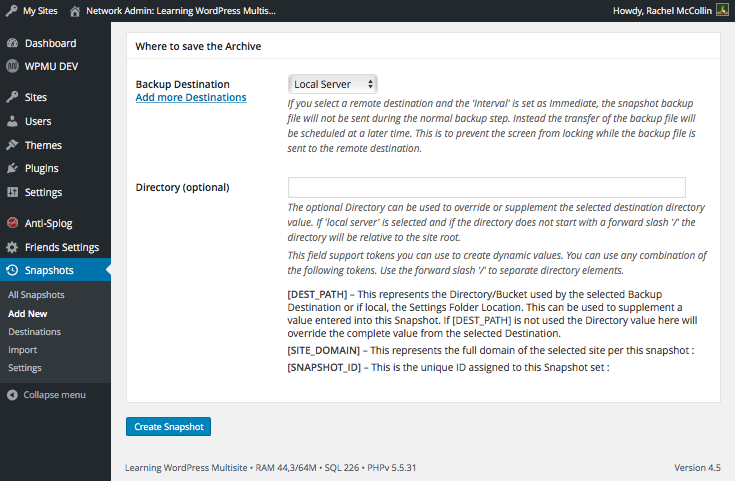This screenshot has width=735, height=481.
Task: Click the Network Admin home icon
Action: click(x=75, y=11)
